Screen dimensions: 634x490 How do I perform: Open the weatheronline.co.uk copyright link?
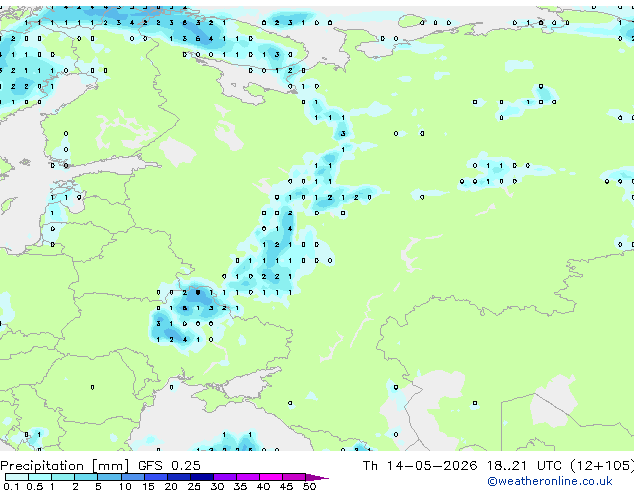[550, 481]
